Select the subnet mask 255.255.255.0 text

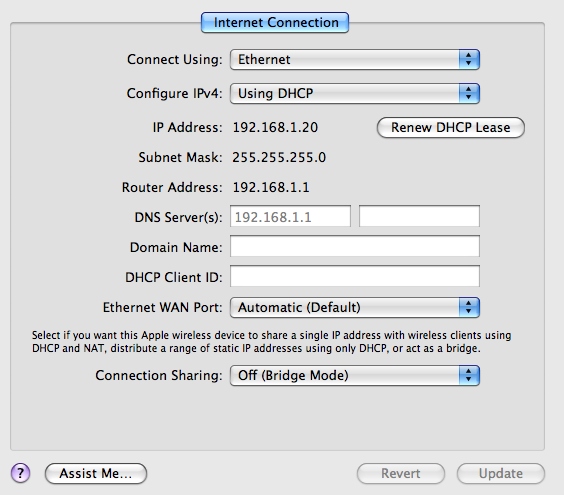point(279,157)
